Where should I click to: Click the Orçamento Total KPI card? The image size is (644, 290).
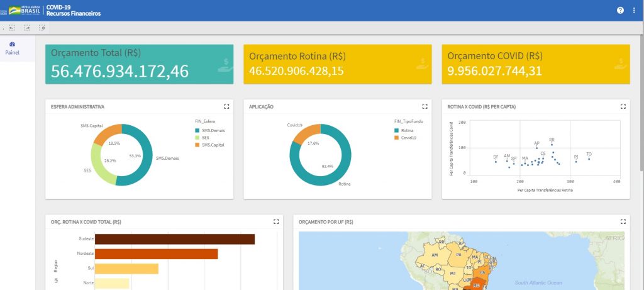(139, 64)
